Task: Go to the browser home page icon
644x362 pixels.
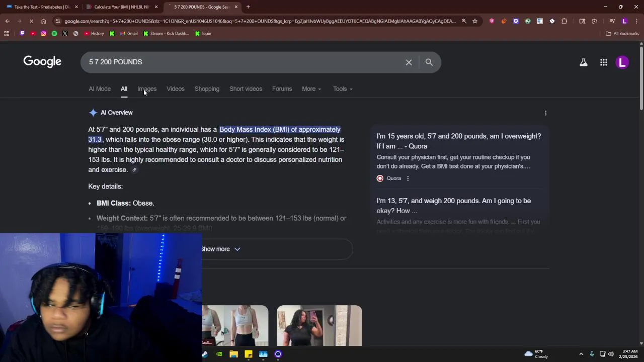Action: (43, 21)
